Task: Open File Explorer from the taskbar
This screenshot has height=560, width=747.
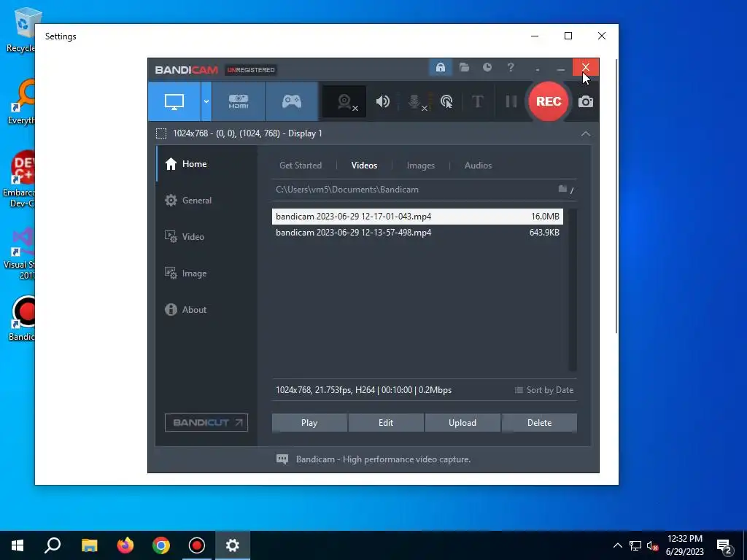Action: (x=89, y=545)
